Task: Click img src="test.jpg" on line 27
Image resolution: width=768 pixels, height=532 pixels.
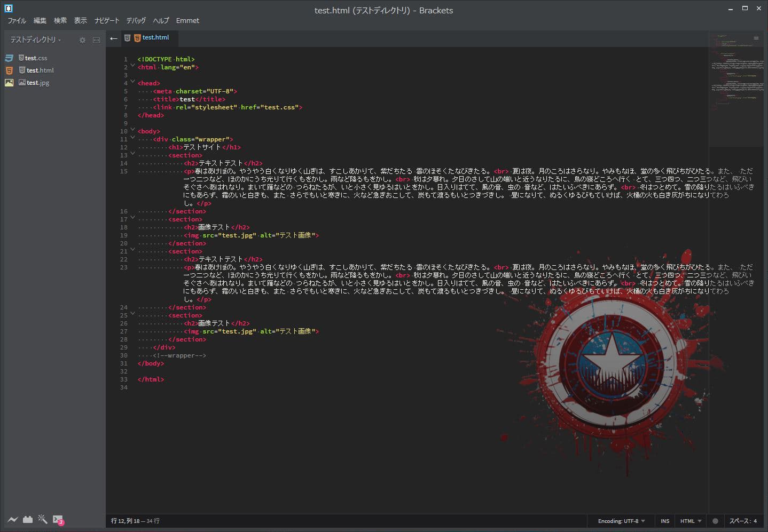Action: [x=251, y=331]
